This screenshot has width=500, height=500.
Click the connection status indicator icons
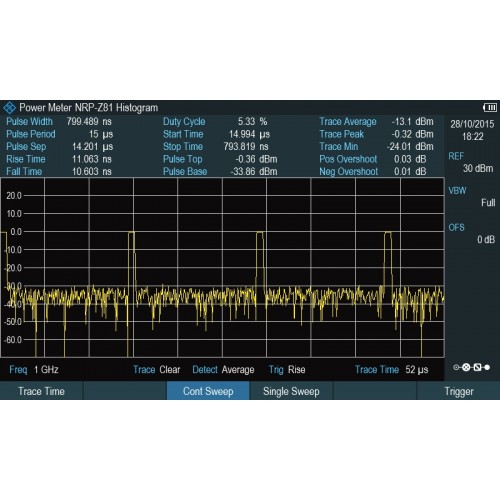click(472, 367)
